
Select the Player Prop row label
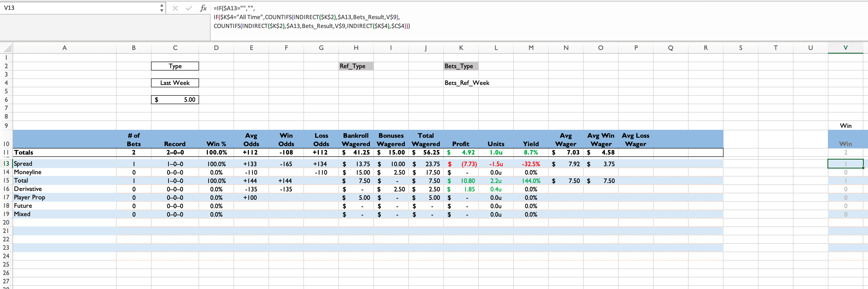pyautogui.click(x=65, y=197)
